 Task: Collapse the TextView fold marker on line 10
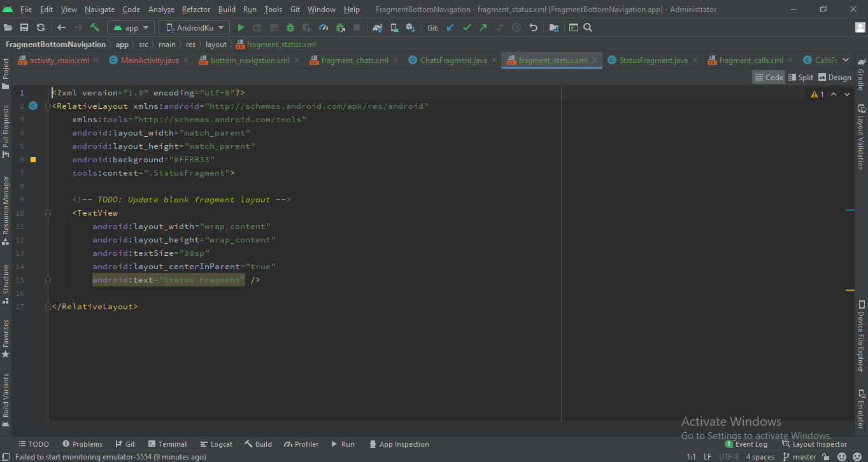click(48, 213)
